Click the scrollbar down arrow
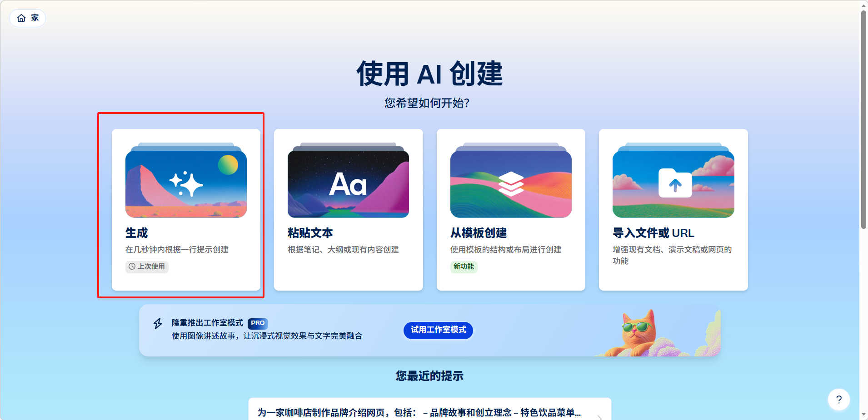868x420 pixels. point(863,415)
